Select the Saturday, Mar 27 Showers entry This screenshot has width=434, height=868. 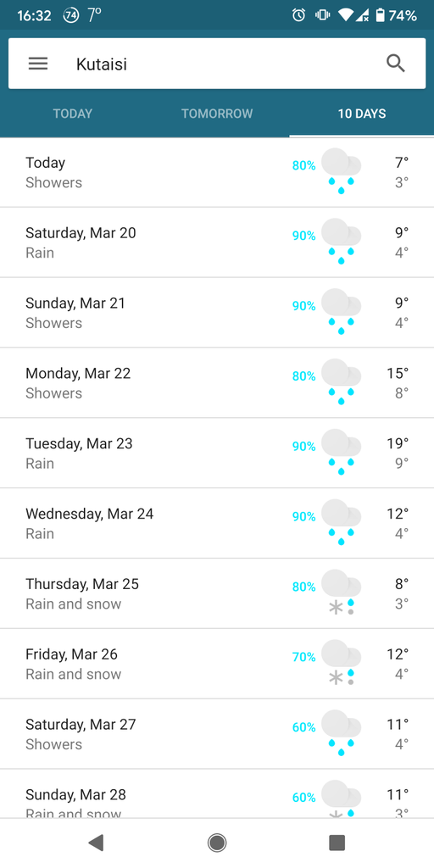(x=217, y=734)
